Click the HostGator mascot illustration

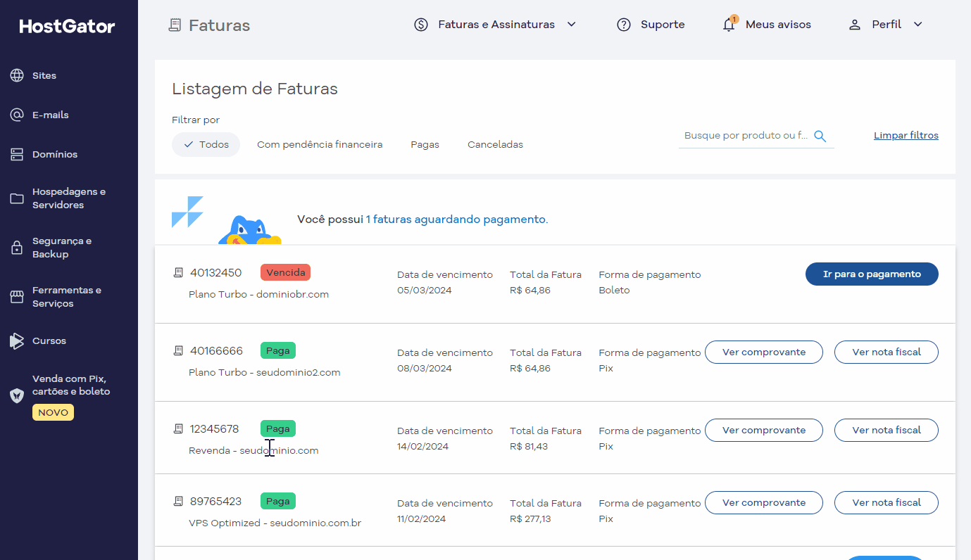[x=250, y=231]
